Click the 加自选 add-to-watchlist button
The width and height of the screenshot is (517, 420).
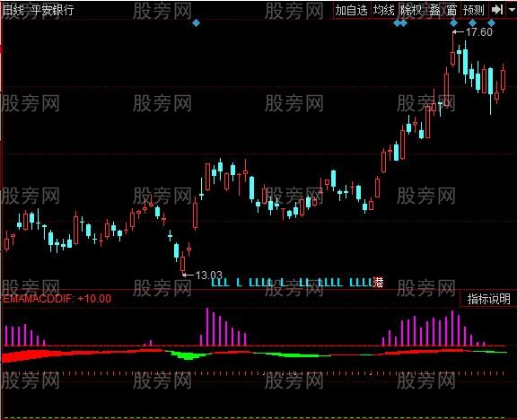coord(352,11)
